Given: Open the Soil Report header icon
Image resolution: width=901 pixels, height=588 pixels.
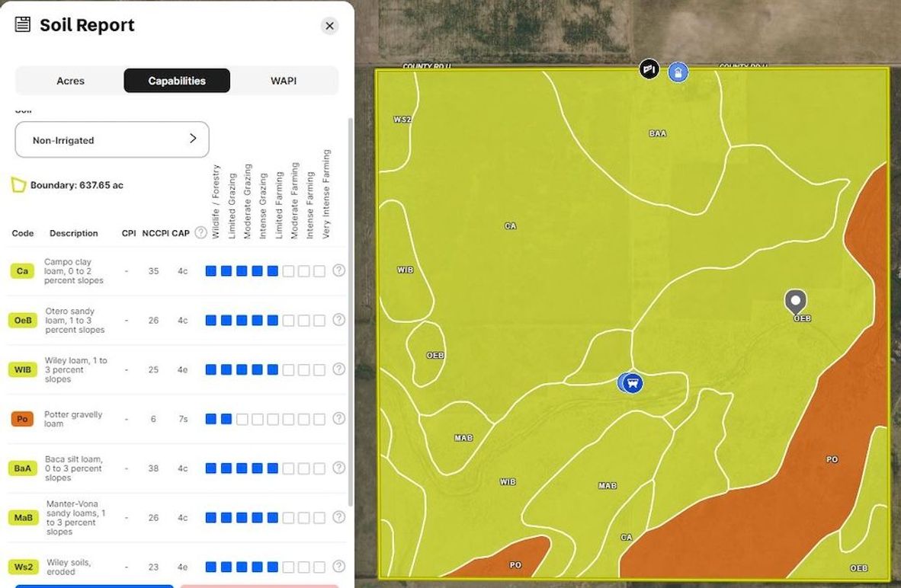Looking at the screenshot, I should (21, 24).
